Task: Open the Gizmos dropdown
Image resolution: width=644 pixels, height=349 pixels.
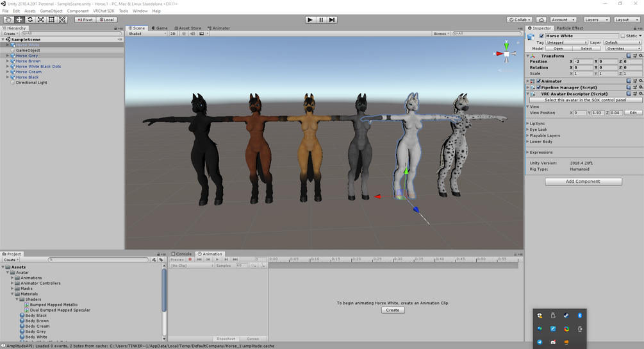Action: pyautogui.click(x=441, y=34)
